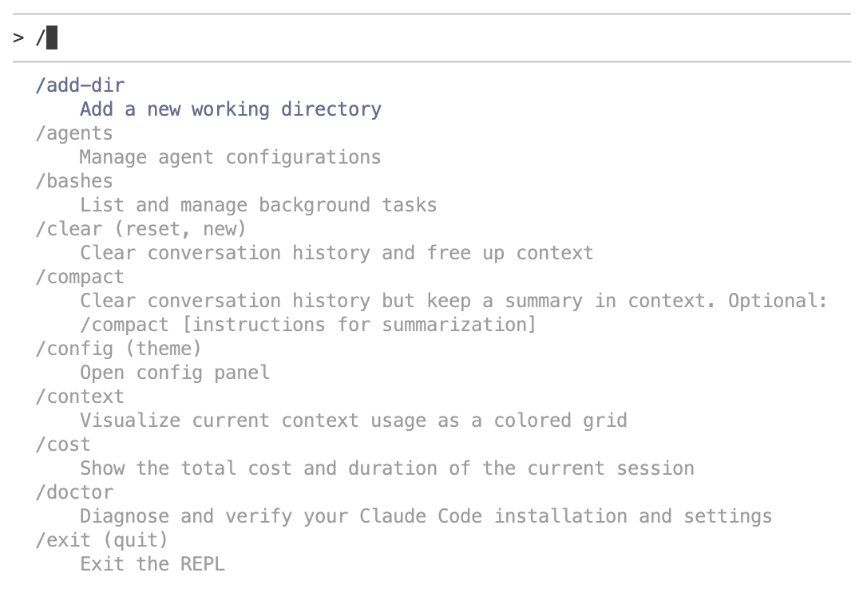
Task: Select the /context command
Action: point(80,397)
